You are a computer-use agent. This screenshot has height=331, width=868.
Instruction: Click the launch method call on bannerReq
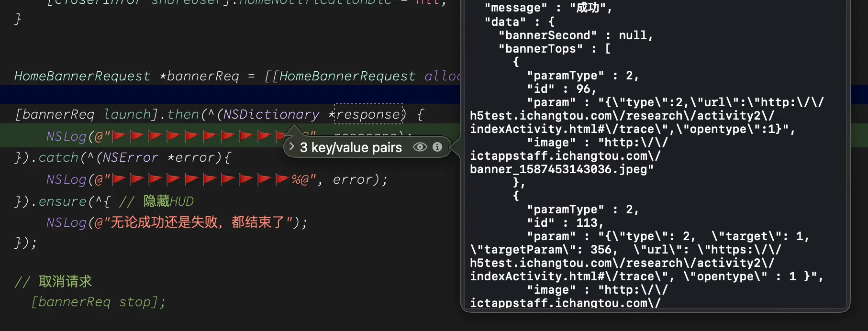(127, 115)
